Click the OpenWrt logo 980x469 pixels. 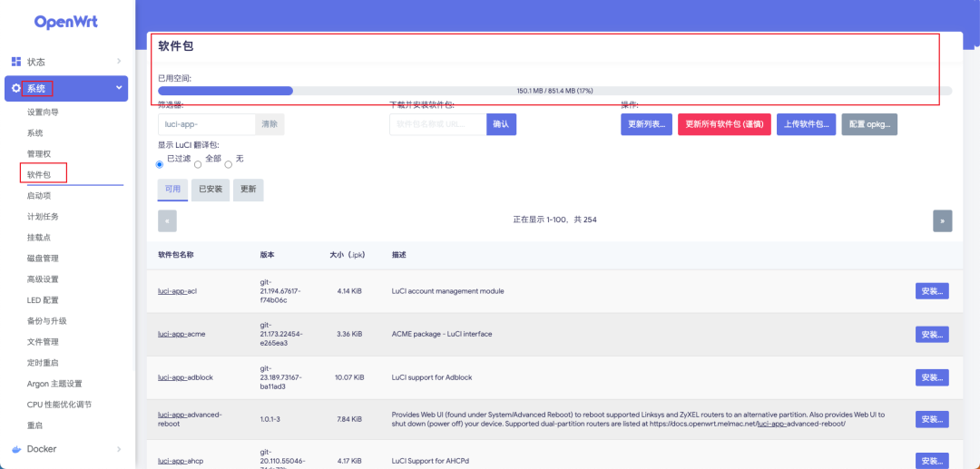[65, 23]
